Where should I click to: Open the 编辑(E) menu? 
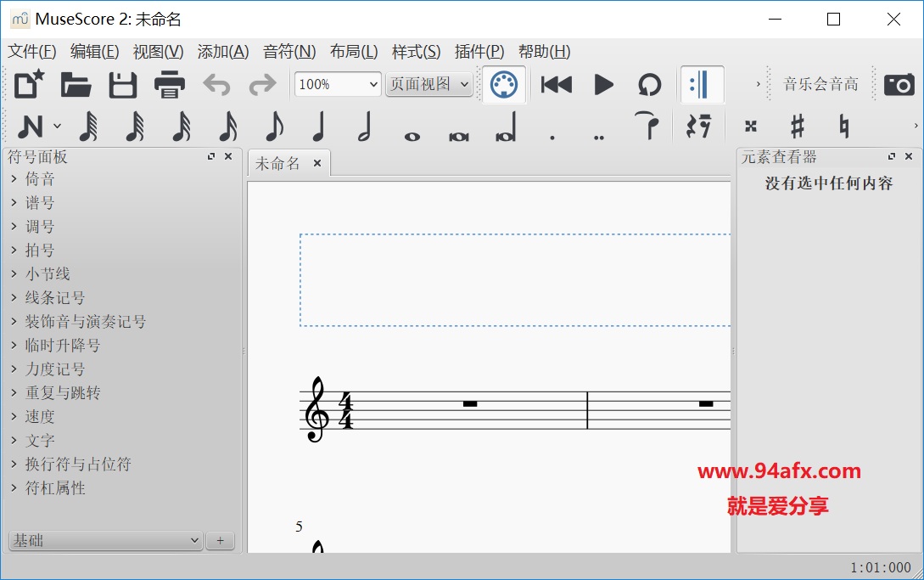[x=94, y=52]
